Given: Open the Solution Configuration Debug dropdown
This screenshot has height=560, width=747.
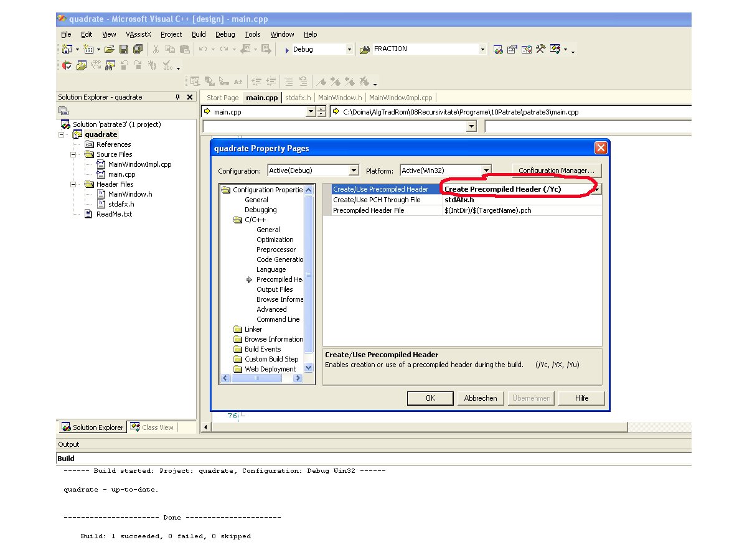Looking at the screenshot, I should (x=349, y=50).
